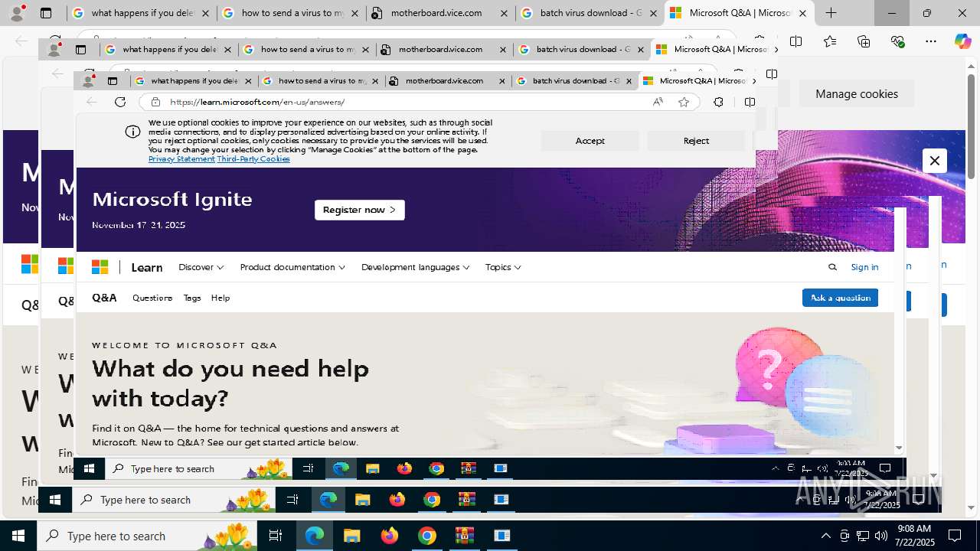The image size is (980, 551).
Task: Close motherboard.vice.com tab in outermost window
Action: (x=504, y=13)
